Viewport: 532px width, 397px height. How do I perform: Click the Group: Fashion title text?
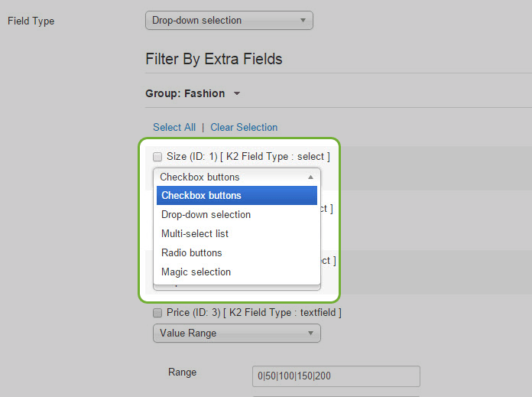[x=185, y=93]
